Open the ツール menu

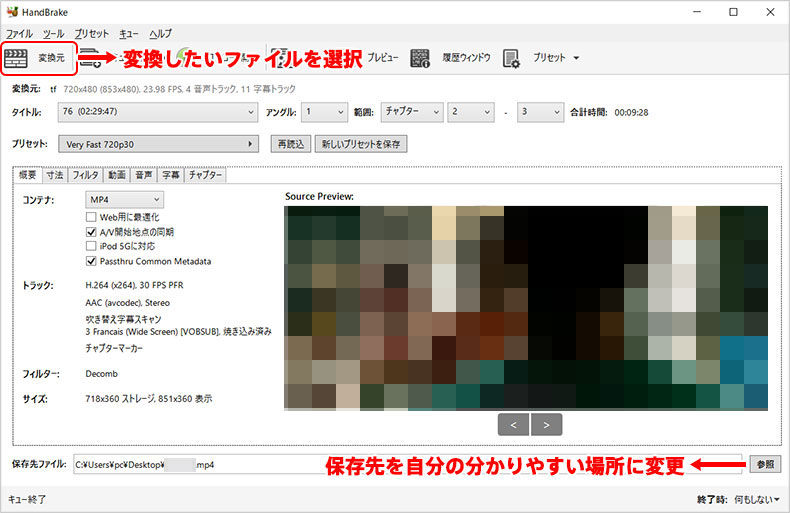click(x=53, y=34)
